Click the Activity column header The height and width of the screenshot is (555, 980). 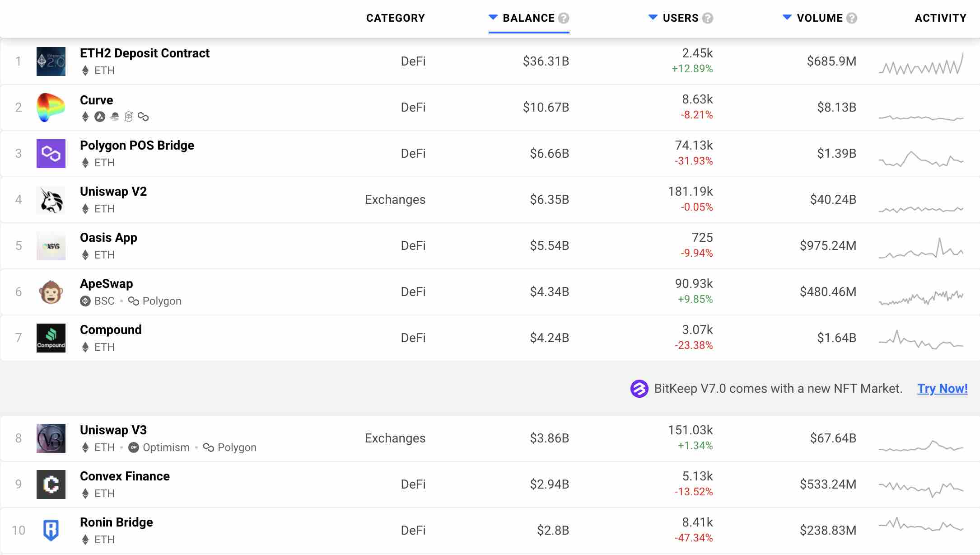[x=940, y=18]
